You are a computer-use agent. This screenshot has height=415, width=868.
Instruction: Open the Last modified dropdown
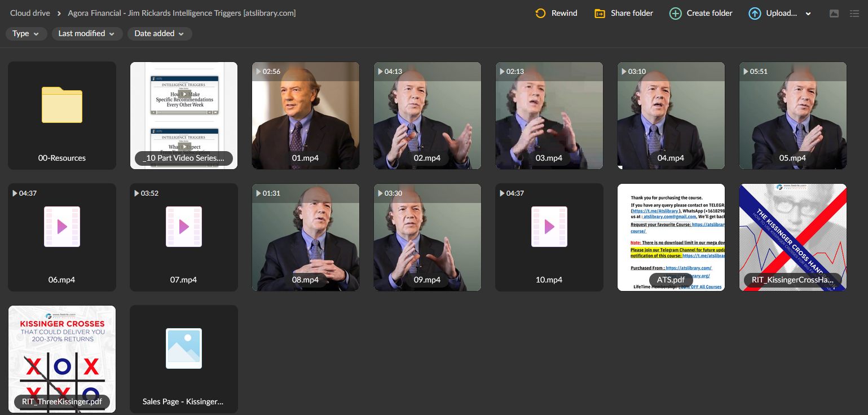87,33
